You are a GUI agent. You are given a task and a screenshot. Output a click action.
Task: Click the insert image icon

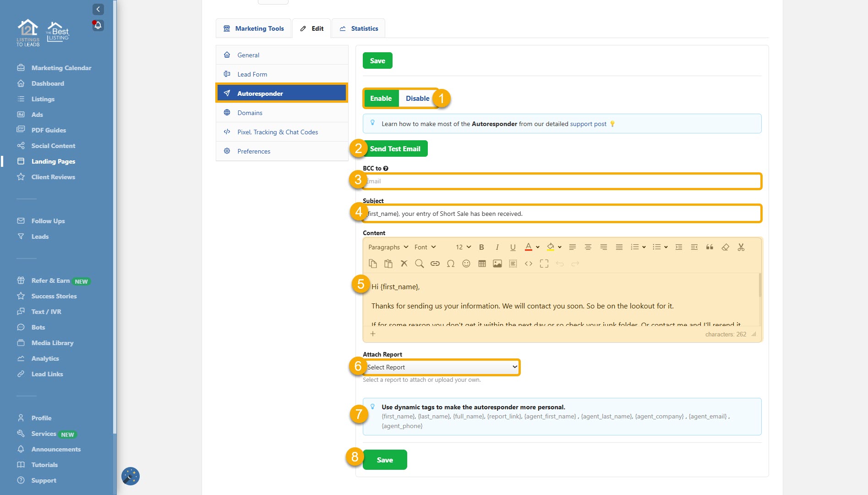497,264
